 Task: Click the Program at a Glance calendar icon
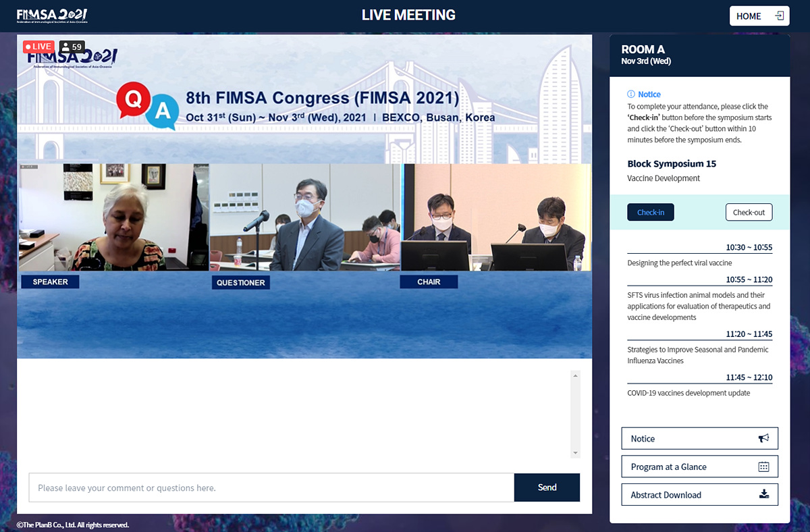pyautogui.click(x=763, y=467)
